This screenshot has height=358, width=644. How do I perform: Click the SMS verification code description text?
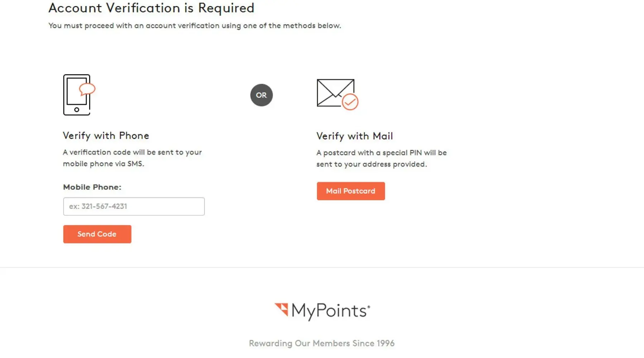132,158
